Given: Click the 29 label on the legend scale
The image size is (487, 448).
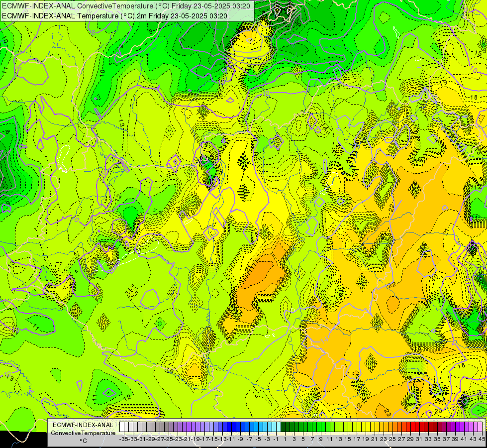Looking at the screenshot, I should pyautogui.click(x=410, y=440).
